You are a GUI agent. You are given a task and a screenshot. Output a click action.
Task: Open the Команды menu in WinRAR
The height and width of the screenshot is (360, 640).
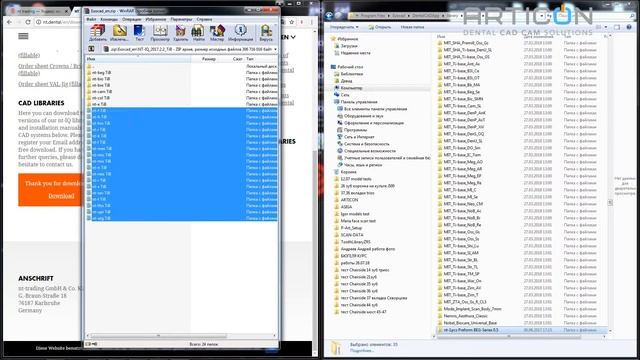(x=109, y=19)
